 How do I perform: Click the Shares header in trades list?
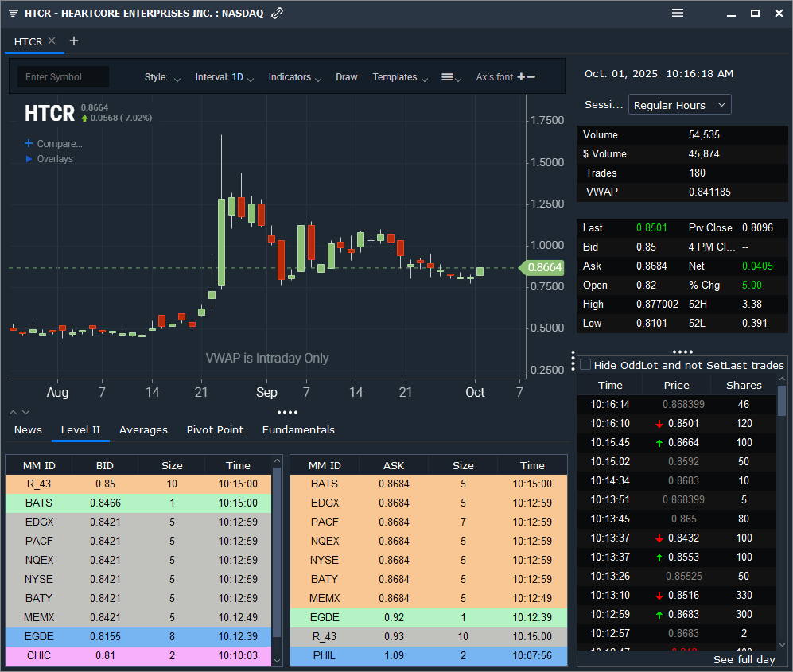(744, 385)
